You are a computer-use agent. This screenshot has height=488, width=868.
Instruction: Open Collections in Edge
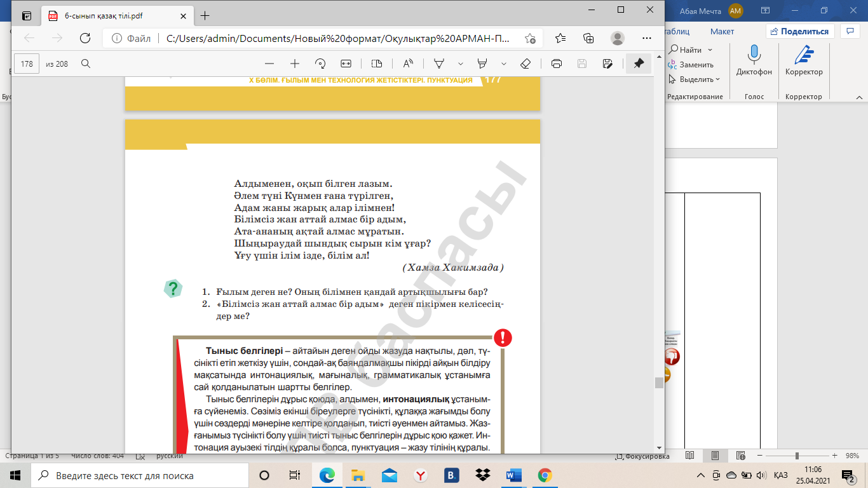pyautogui.click(x=588, y=38)
